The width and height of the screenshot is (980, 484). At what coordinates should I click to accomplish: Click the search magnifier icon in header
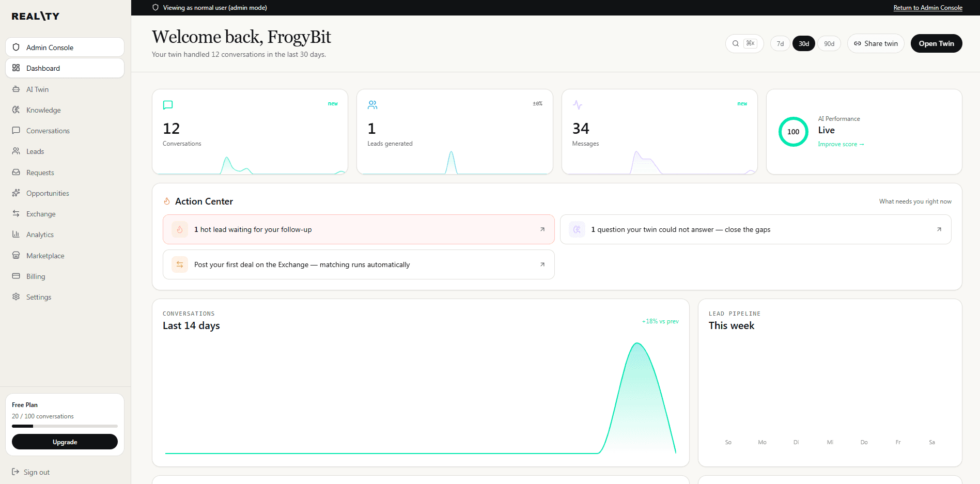(x=736, y=43)
